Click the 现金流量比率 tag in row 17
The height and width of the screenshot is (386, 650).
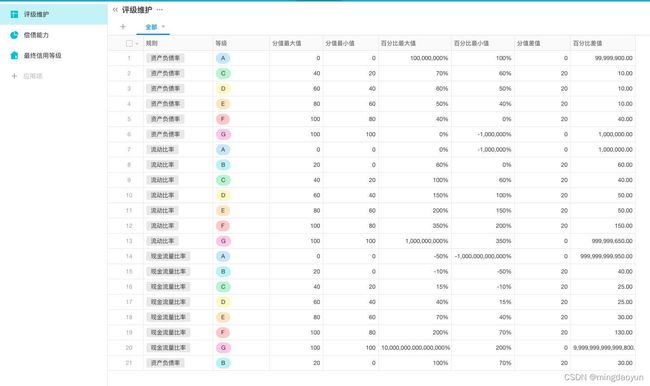tap(168, 302)
